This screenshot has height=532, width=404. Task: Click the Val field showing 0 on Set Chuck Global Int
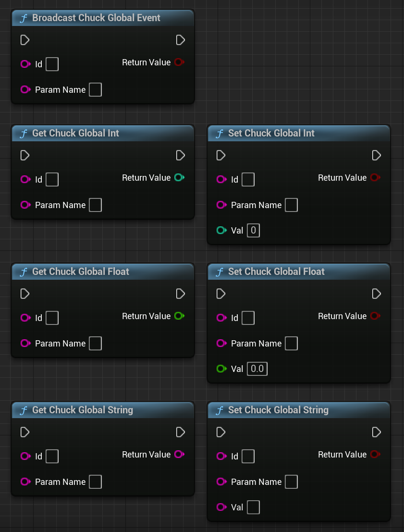pyautogui.click(x=253, y=230)
